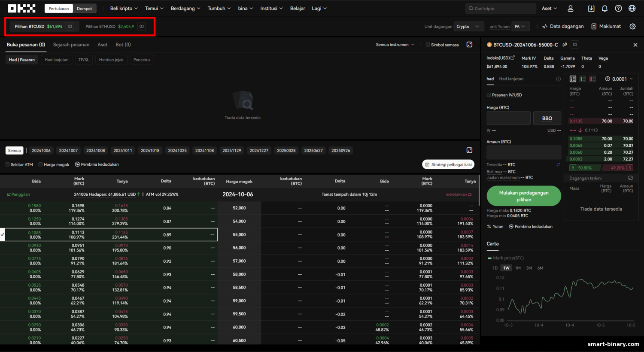Switch to the Sejarah pesanan tab
Image resolution: width=644 pixels, height=352 pixels.
[71, 45]
